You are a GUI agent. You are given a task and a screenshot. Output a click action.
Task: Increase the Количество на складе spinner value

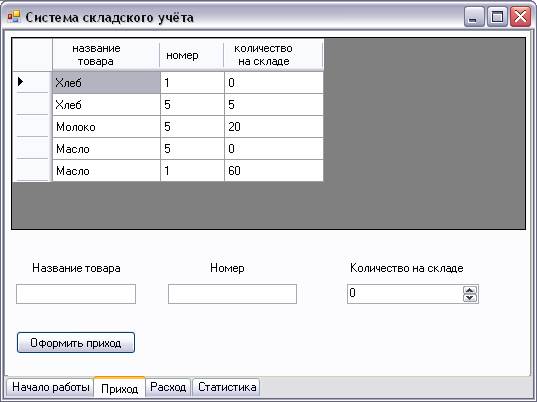pos(470,290)
